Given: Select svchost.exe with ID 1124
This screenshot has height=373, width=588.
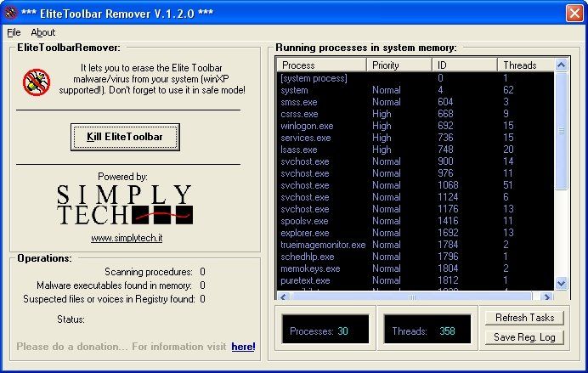Looking at the screenshot, I should tap(416, 197).
